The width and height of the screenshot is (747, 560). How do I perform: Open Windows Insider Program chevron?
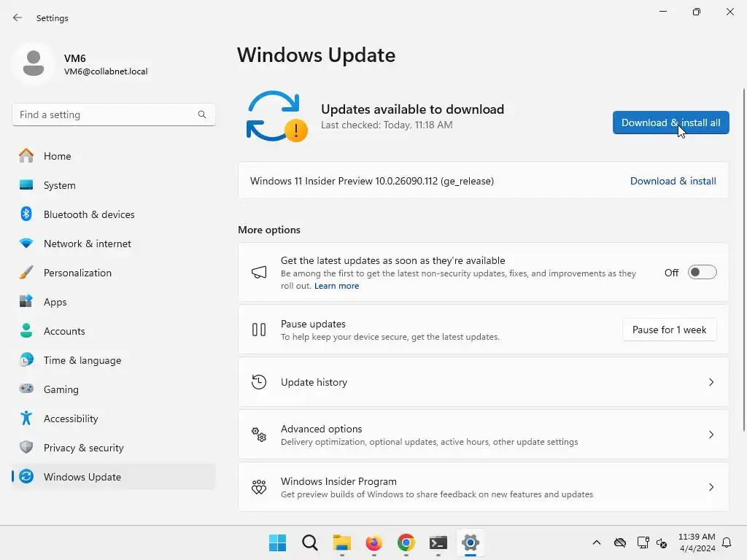tap(711, 487)
